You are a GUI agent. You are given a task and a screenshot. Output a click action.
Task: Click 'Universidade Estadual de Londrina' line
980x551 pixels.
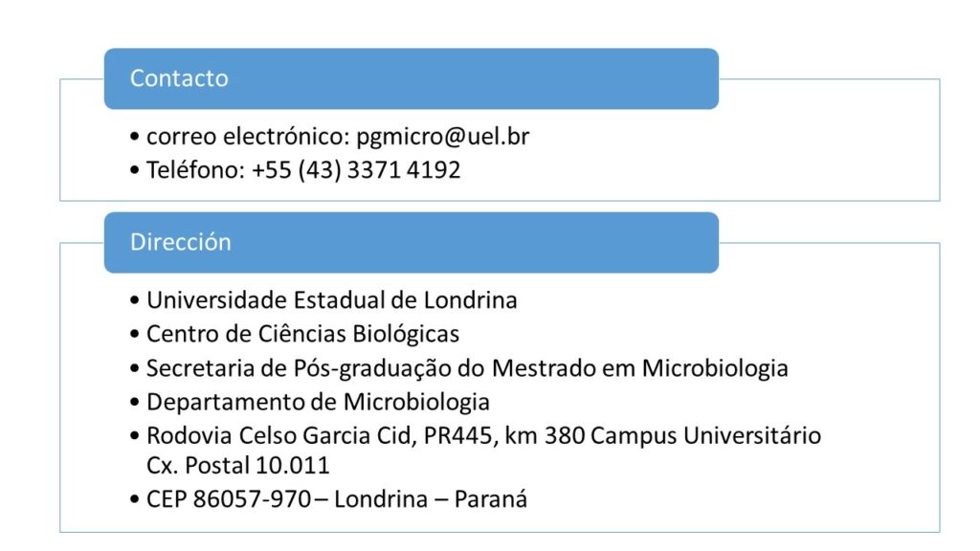point(331,300)
